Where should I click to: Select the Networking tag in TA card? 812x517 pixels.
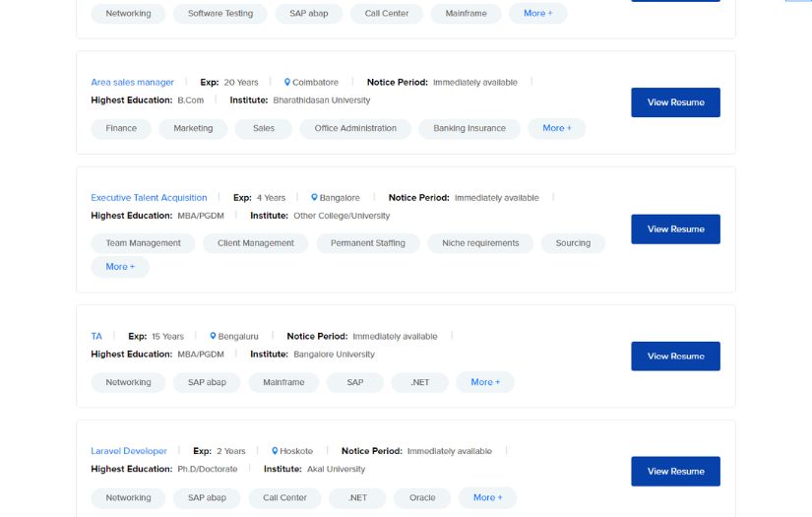pyautogui.click(x=128, y=382)
